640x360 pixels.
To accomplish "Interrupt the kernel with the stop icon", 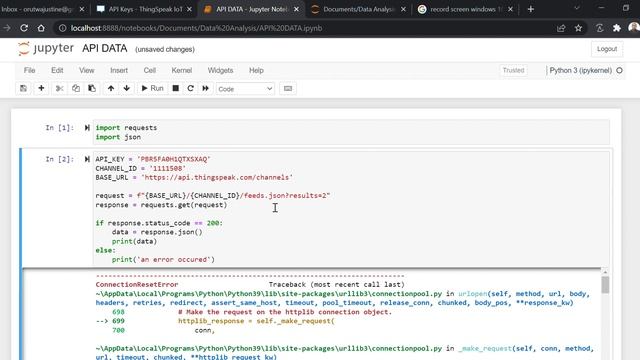I will (176, 89).
